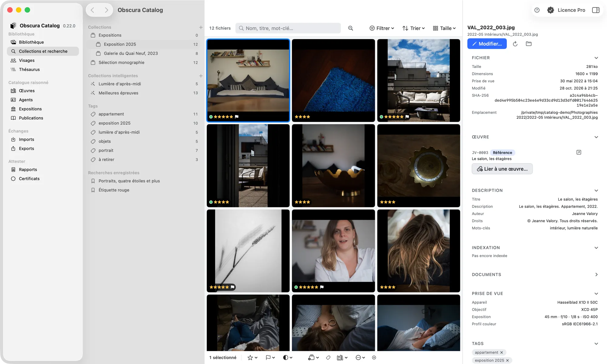Open Thésaurus in the sidebar

click(x=43, y=69)
